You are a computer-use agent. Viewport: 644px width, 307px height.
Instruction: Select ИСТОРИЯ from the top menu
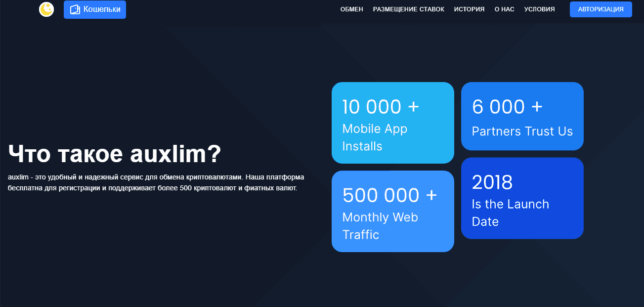tap(469, 9)
